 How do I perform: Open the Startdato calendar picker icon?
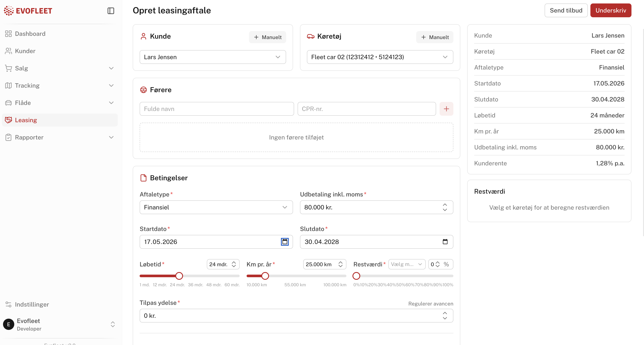click(x=285, y=242)
